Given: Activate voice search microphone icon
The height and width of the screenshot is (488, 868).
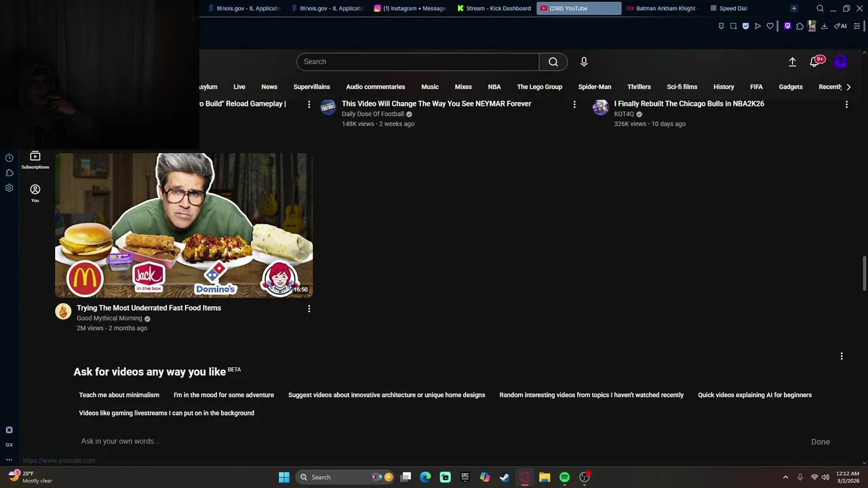Looking at the screenshot, I should pos(584,62).
